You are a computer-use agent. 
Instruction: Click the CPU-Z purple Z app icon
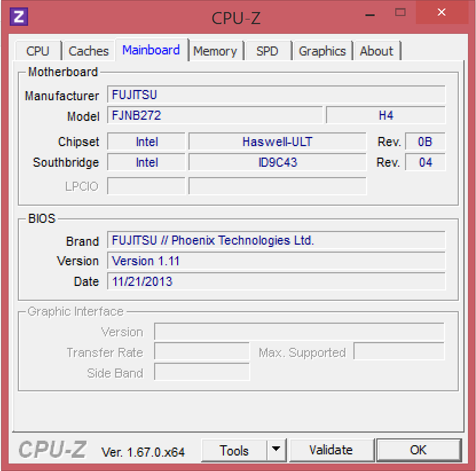coord(19,17)
